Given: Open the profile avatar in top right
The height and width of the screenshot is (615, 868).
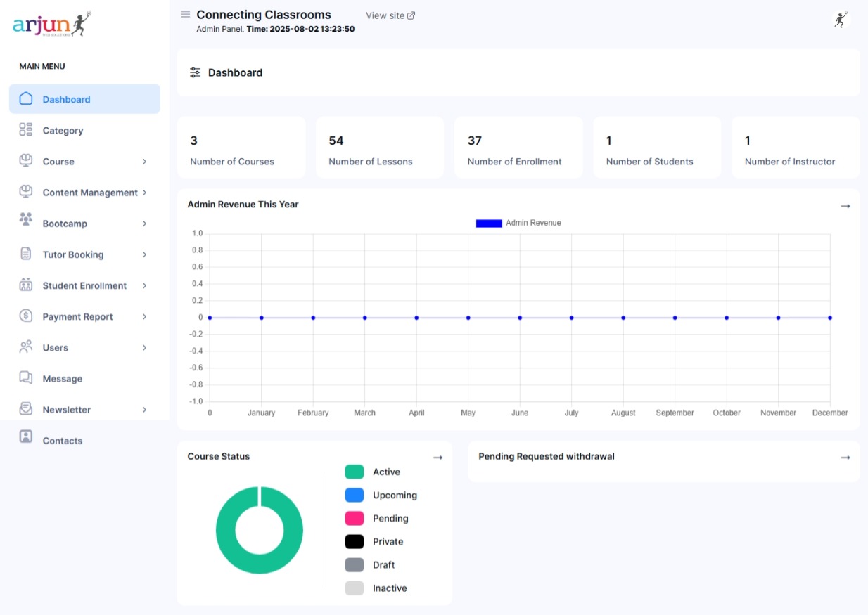Looking at the screenshot, I should tap(840, 20).
